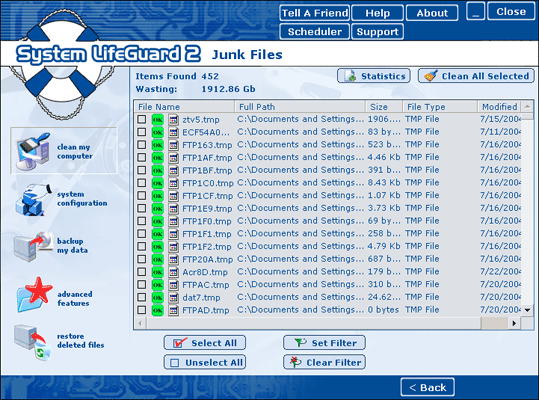Viewport: 539px width, 400px height.
Task: Click green OK status icon for ztv5.tmp
Action: click(x=157, y=120)
